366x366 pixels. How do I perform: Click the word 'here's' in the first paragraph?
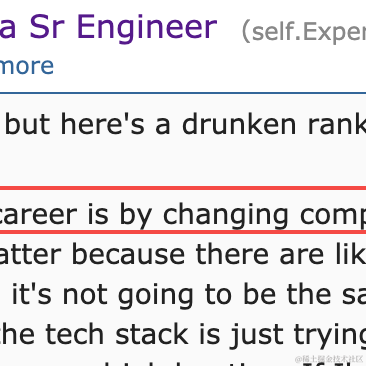coord(102,124)
